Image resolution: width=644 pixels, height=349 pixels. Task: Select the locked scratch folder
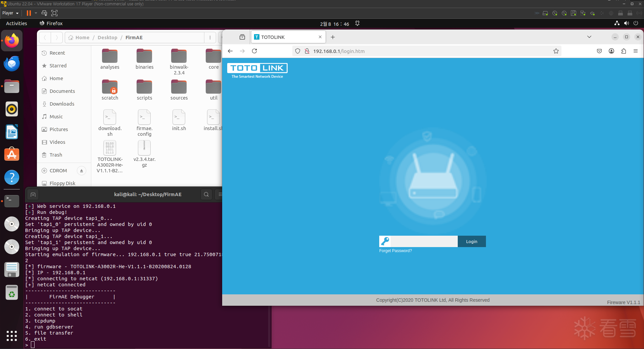pyautogui.click(x=110, y=90)
